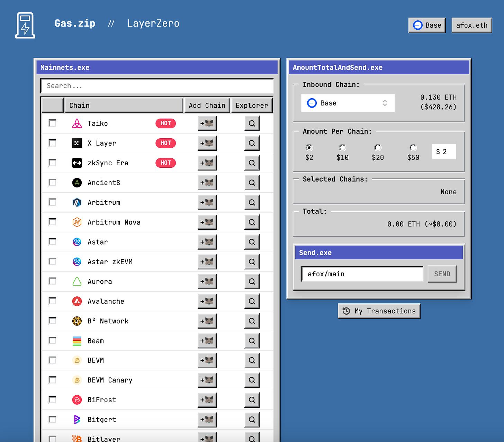Select the $50 amount radio button
The width and height of the screenshot is (504, 442).
point(413,148)
